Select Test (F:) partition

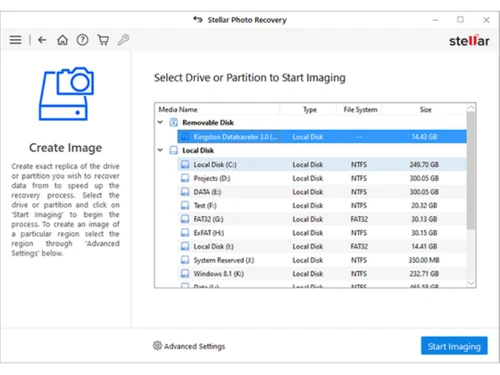[x=322, y=205]
